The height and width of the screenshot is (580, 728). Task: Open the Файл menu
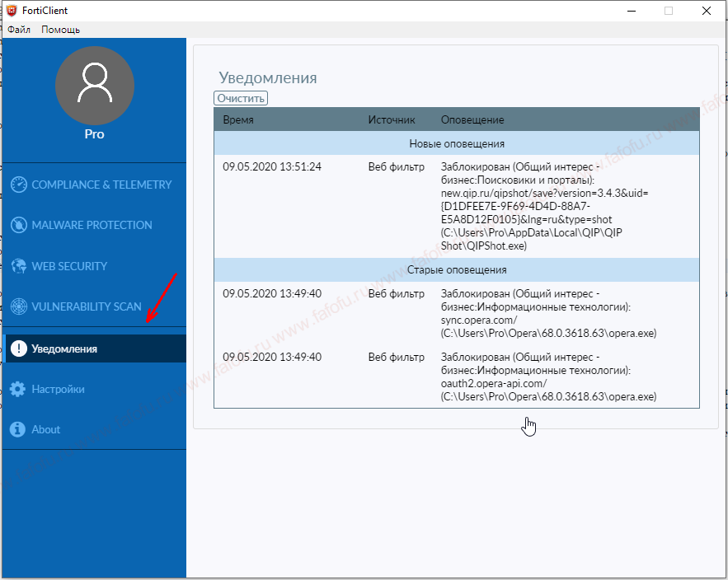[x=19, y=30]
